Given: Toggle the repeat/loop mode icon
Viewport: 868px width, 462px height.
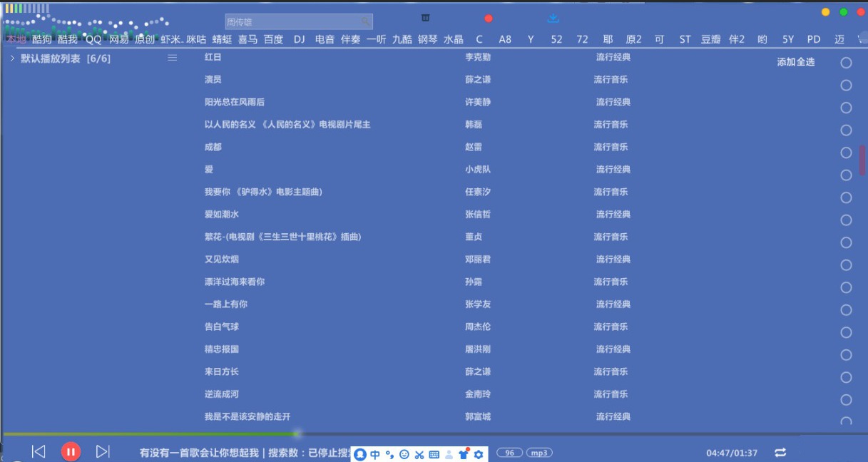Looking at the screenshot, I should pyautogui.click(x=780, y=453).
